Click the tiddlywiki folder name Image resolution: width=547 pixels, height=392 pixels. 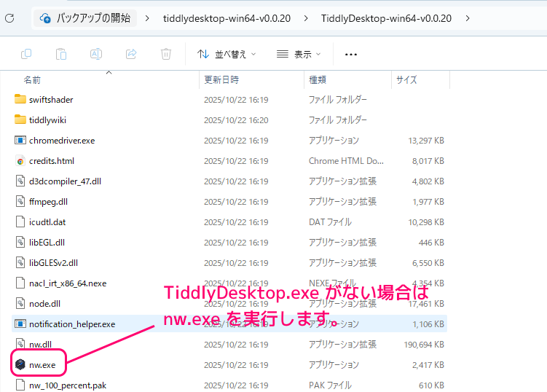click(47, 120)
